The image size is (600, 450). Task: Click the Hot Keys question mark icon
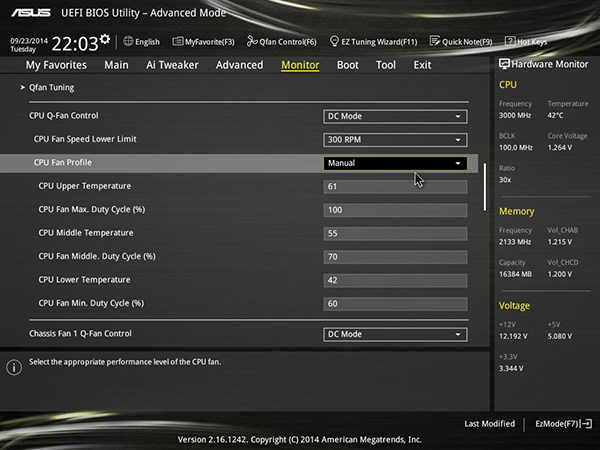click(x=510, y=41)
